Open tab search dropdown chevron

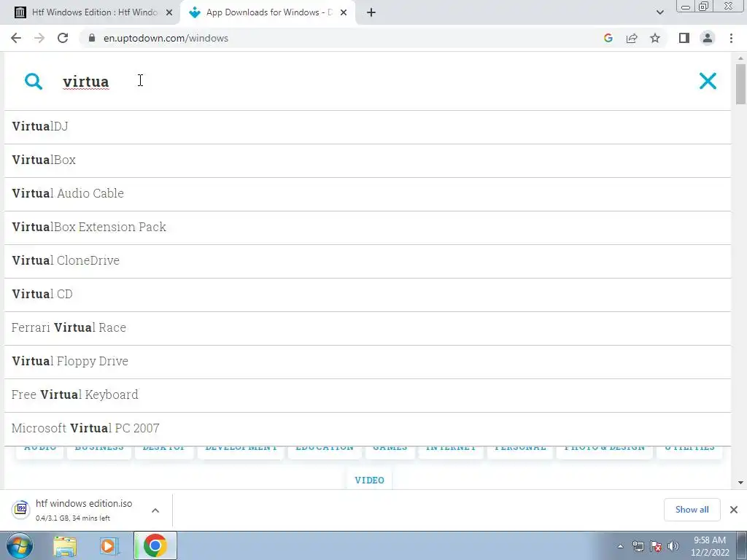659,12
